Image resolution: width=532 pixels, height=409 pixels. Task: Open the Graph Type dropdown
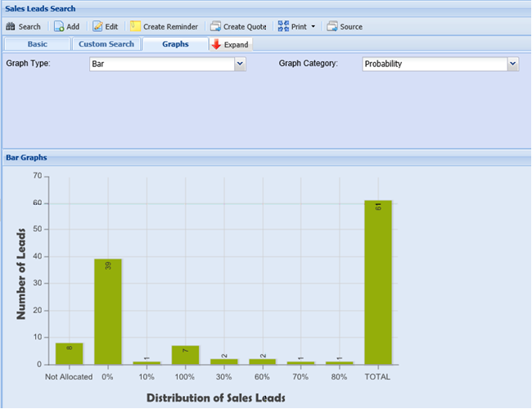click(x=240, y=64)
